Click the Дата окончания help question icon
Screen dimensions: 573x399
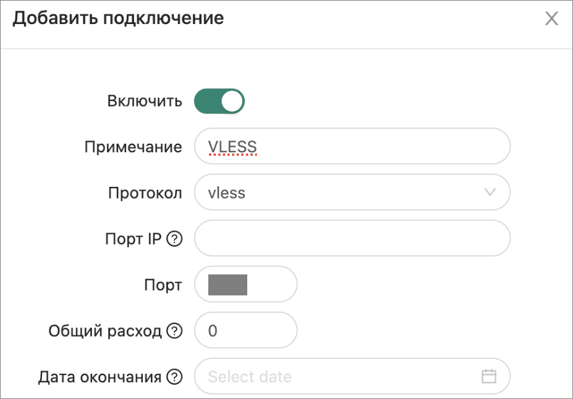pos(174,377)
